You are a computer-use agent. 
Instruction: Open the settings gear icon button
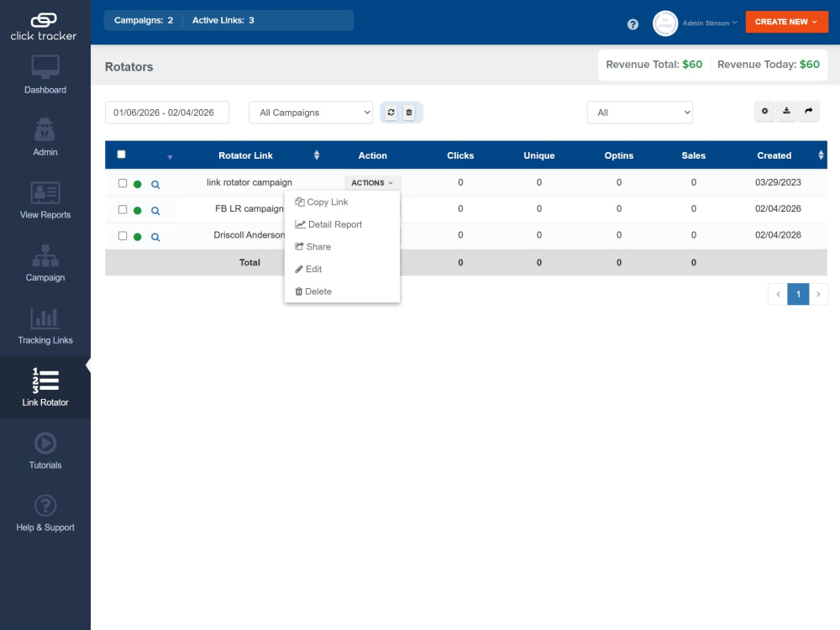pyautogui.click(x=764, y=111)
